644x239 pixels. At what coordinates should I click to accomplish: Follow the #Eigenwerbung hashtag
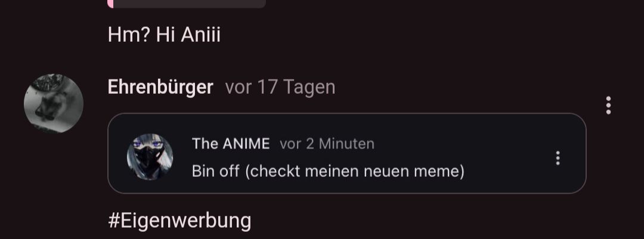tap(179, 221)
